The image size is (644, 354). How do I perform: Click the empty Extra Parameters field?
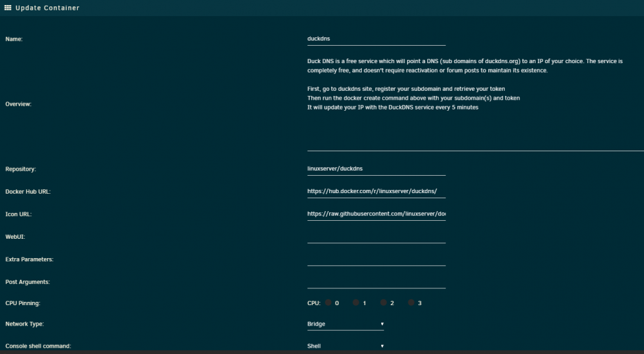coord(376,259)
